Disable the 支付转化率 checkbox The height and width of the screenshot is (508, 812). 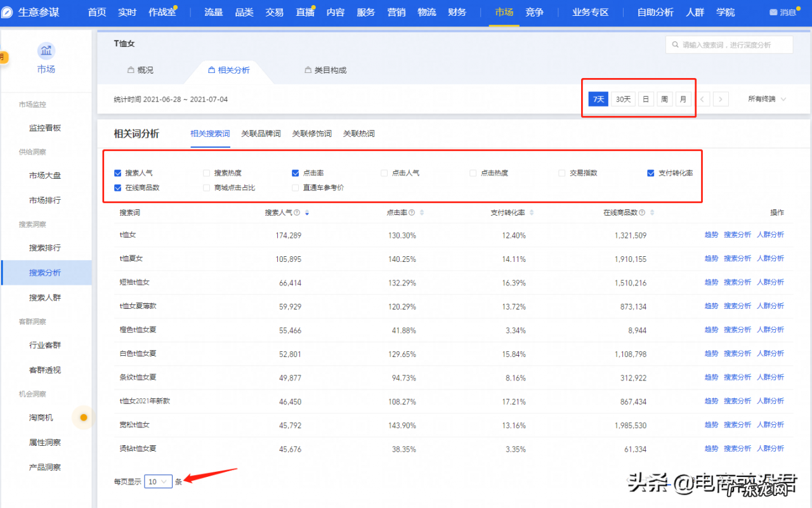click(650, 172)
